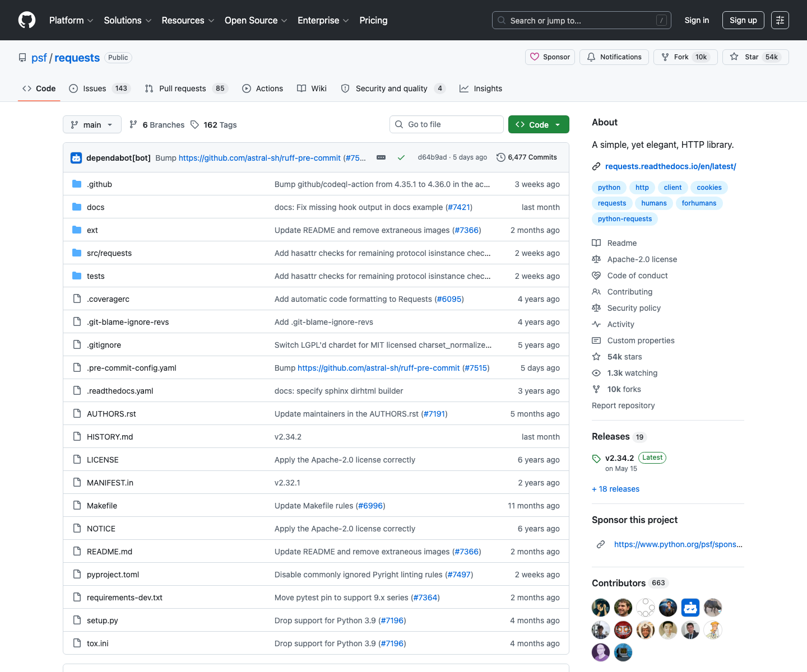Click Report repository

pyautogui.click(x=623, y=405)
